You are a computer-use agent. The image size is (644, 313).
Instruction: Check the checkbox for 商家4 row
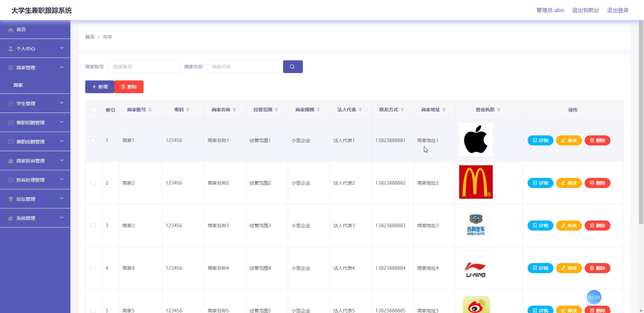point(93,268)
